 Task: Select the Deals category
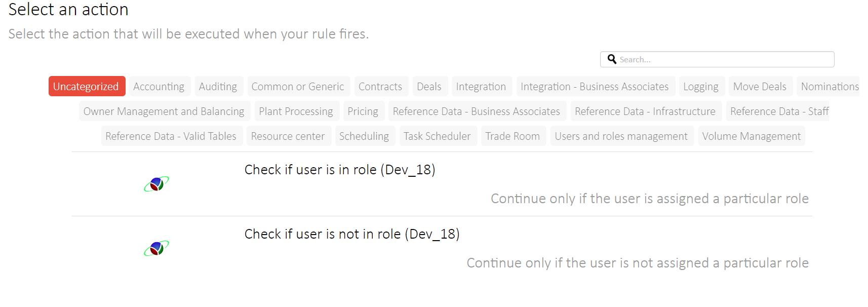429,87
